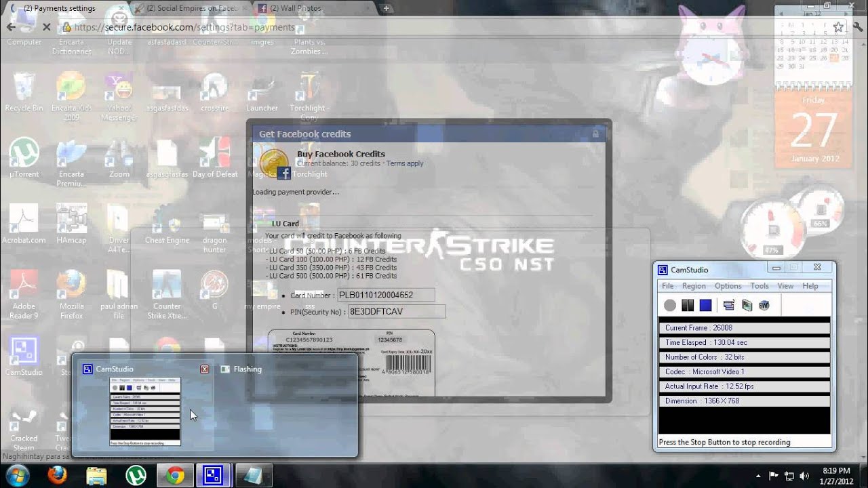Click the Zoom desktop shortcut

click(119, 159)
